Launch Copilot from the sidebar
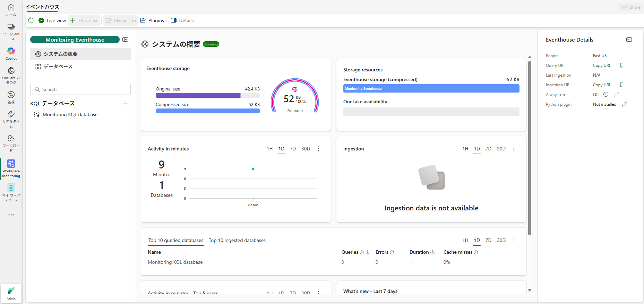The height and width of the screenshot is (304, 644). click(11, 54)
